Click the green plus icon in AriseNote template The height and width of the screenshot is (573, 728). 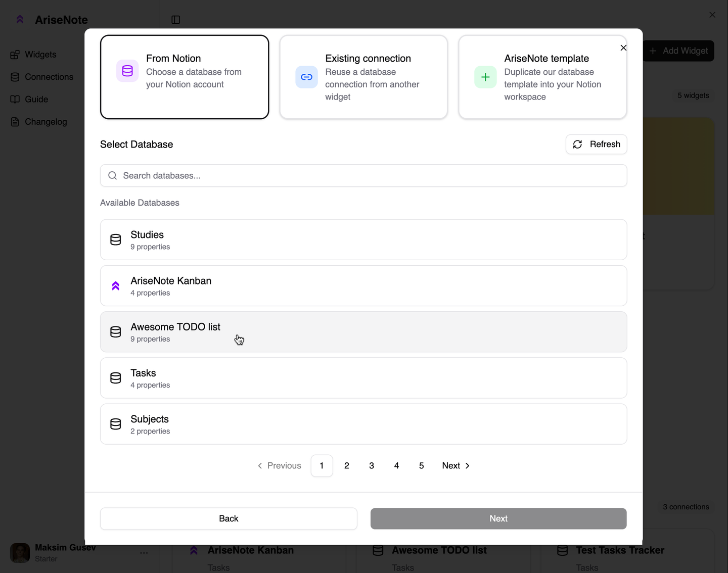(x=485, y=77)
